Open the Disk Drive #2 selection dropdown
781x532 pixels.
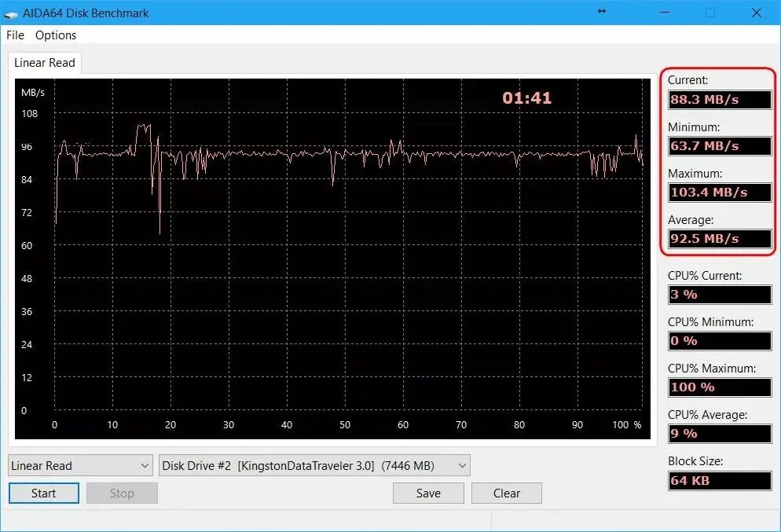tap(314, 466)
